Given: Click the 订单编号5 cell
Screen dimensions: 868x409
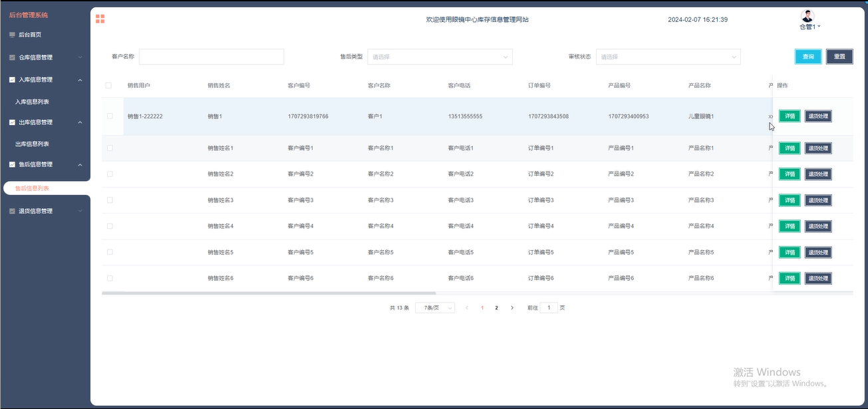Looking at the screenshot, I should coord(541,252).
